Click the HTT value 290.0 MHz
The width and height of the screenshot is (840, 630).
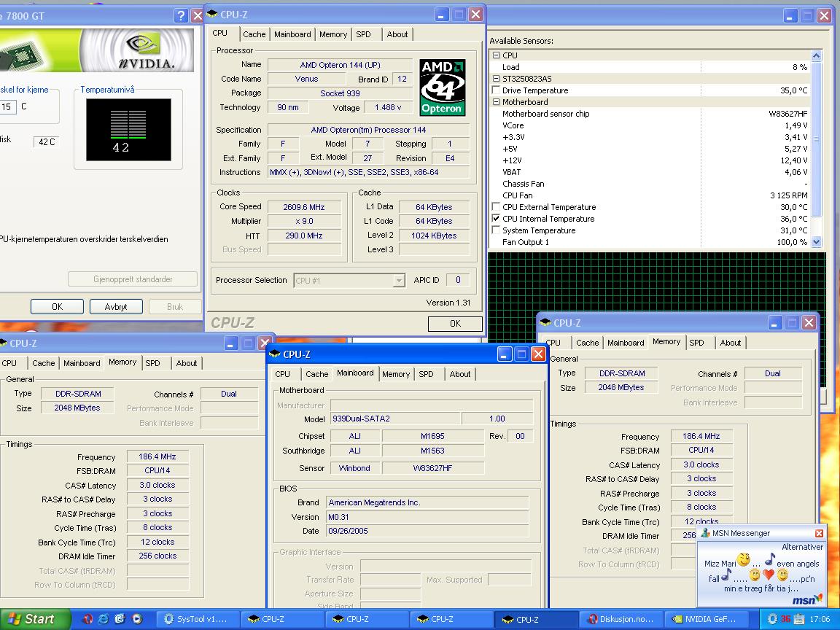pos(304,236)
